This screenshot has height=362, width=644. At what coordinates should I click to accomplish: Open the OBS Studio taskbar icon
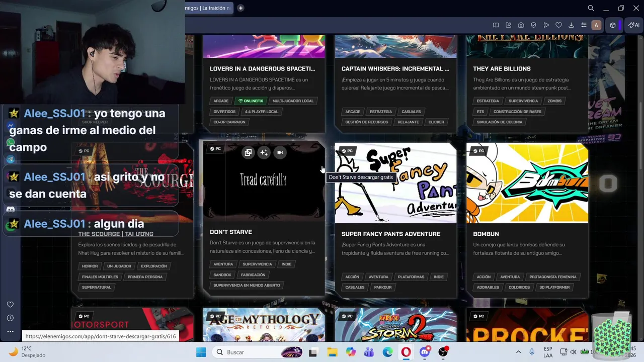pos(443,352)
